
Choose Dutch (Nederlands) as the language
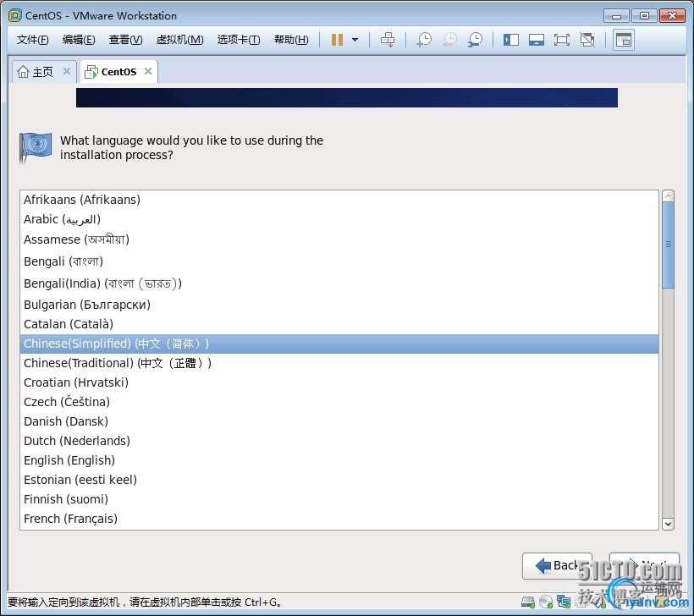click(339, 441)
